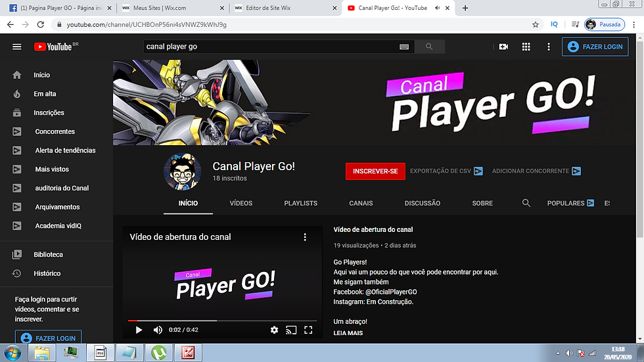Play the channel trailer video
The height and width of the screenshot is (362, 644).
click(x=139, y=330)
